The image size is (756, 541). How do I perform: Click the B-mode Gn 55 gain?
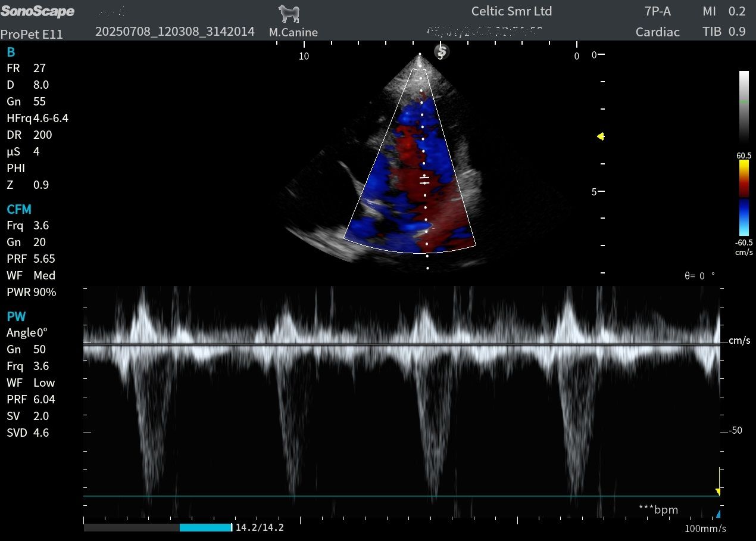click(26, 101)
